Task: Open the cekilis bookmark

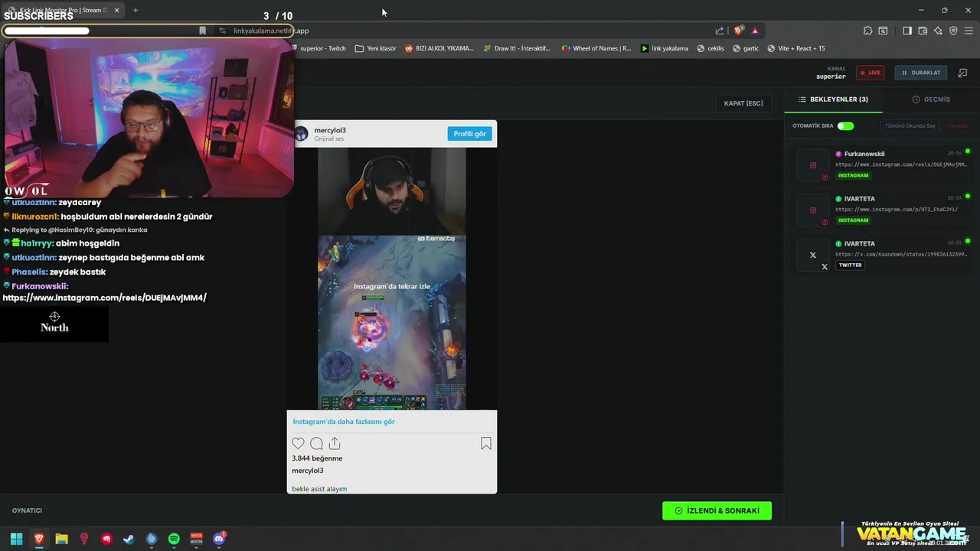Action: [x=710, y=48]
